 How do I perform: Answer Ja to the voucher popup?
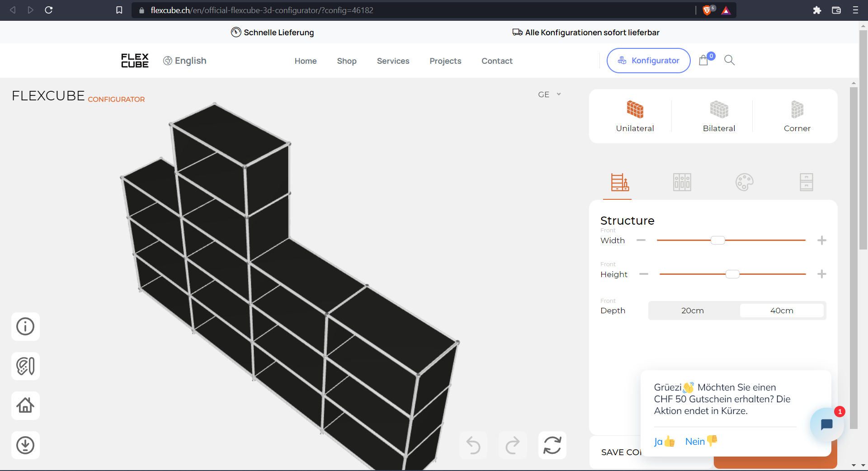click(x=665, y=442)
